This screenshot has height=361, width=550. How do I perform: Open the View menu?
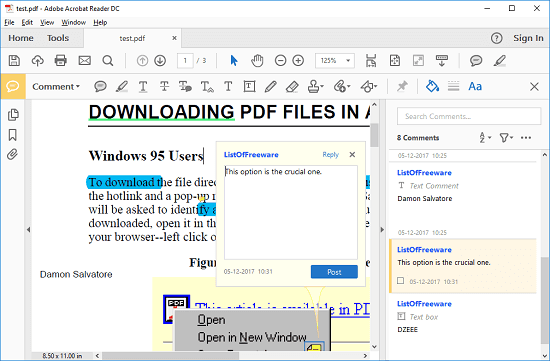tap(47, 22)
